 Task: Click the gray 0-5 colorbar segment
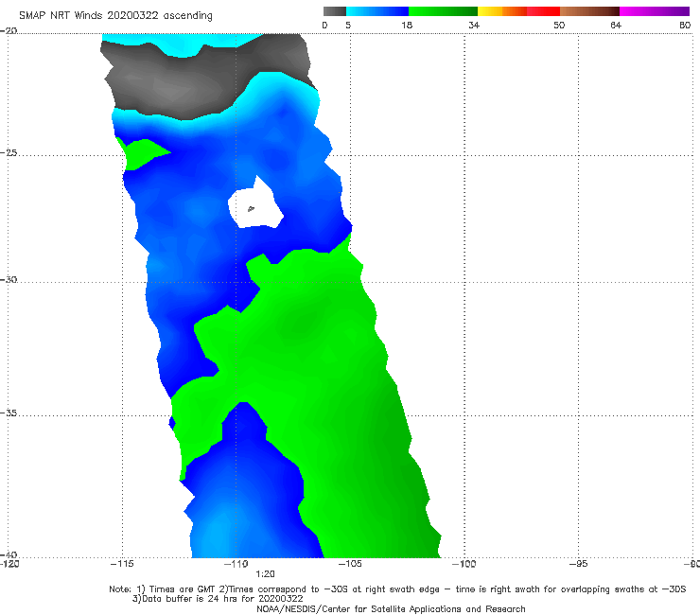tap(335, 11)
